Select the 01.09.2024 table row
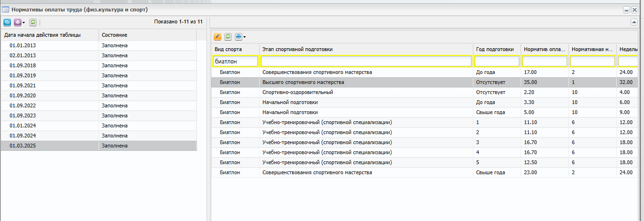Image resolution: width=644 pixels, height=221 pixels. coord(98,136)
